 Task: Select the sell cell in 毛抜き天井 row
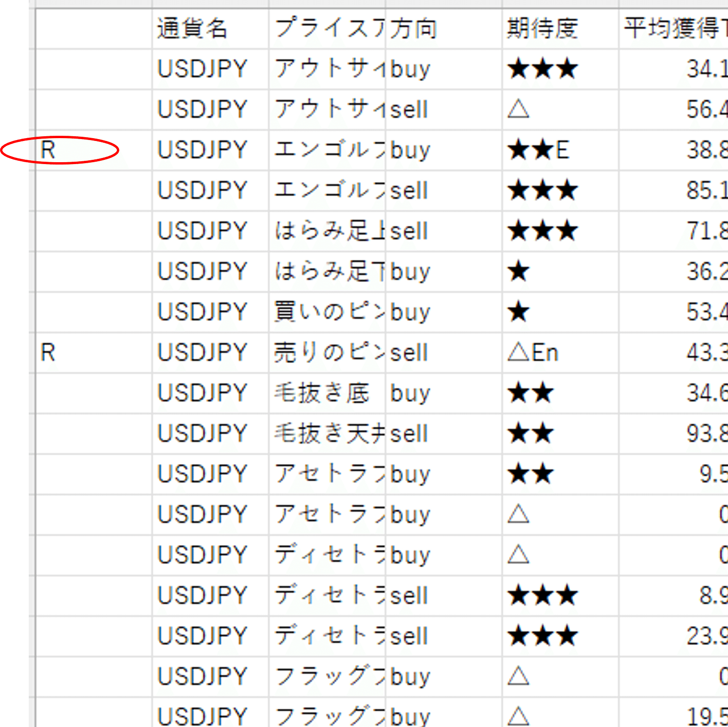point(443,434)
